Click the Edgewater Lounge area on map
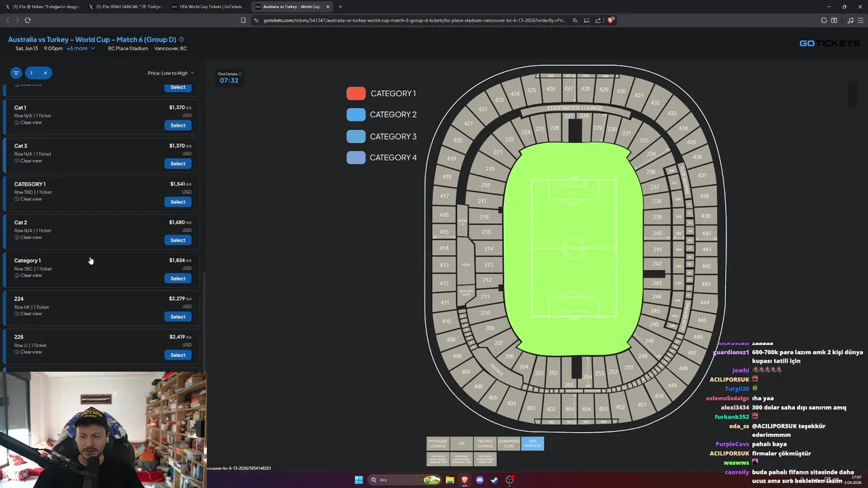The width and height of the screenshot is (868, 488). point(574,108)
